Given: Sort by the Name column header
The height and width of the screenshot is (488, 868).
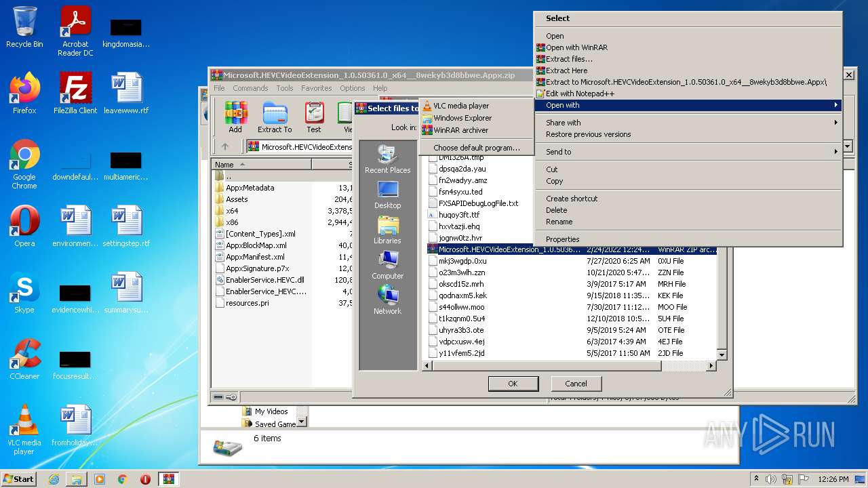Looking at the screenshot, I should [x=262, y=165].
